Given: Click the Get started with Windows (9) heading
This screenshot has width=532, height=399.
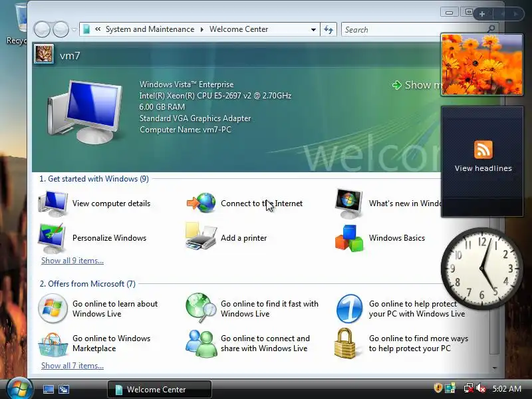Looking at the screenshot, I should pyautogui.click(x=94, y=179).
